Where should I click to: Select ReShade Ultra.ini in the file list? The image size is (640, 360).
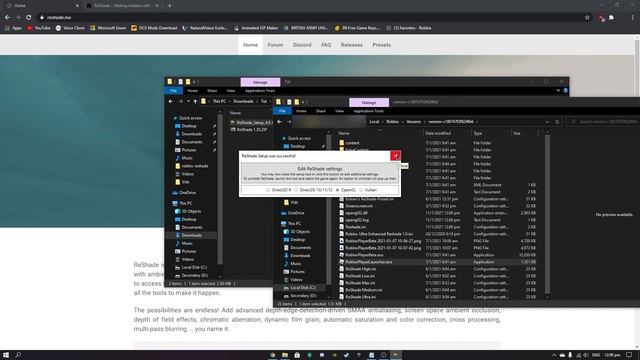[x=358, y=297]
